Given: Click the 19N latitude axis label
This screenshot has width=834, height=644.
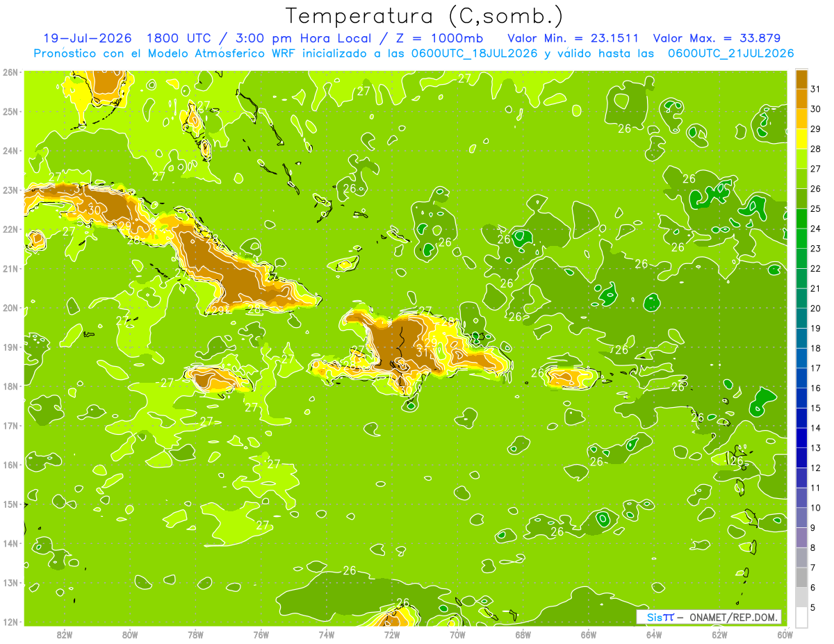Looking at the screenshot, I should point(10,347).
